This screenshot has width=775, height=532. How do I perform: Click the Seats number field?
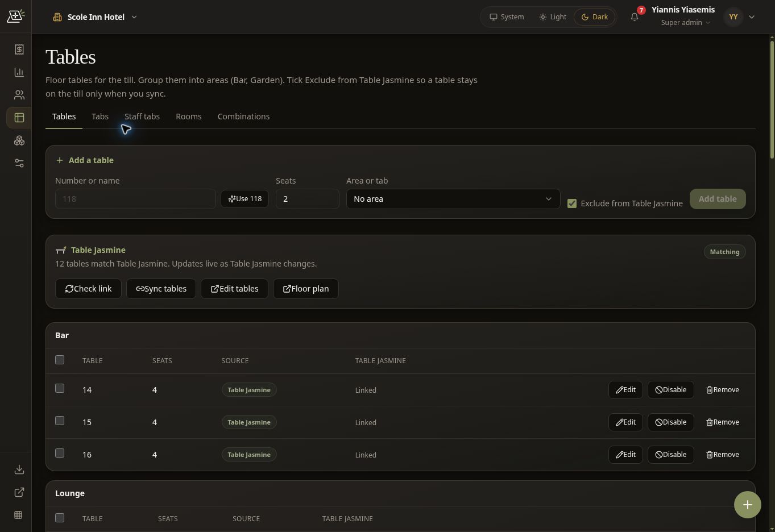pos(308,199)
